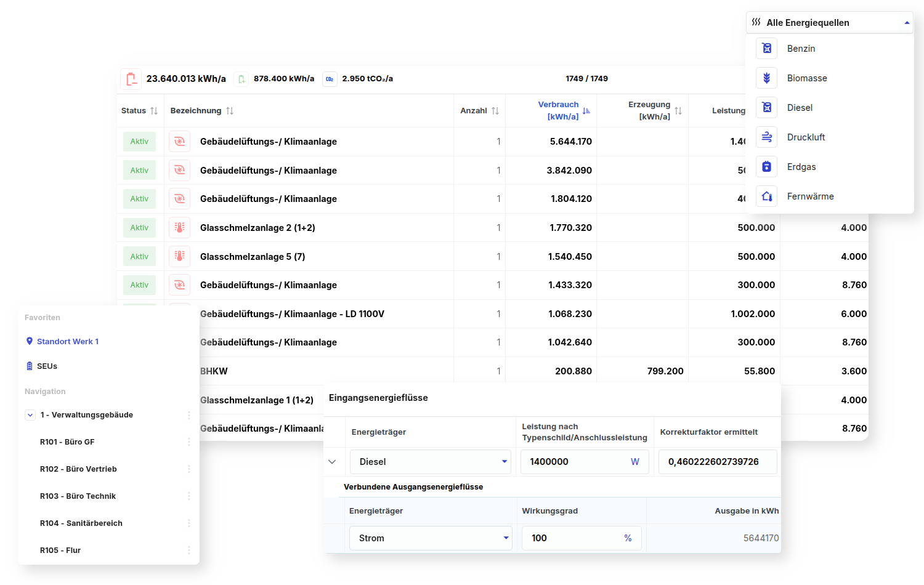Image resolution: width=924 pixels, height=585 pixels.
Task: Click the Benzin fuel canister icon
Action: pos(767,49)
